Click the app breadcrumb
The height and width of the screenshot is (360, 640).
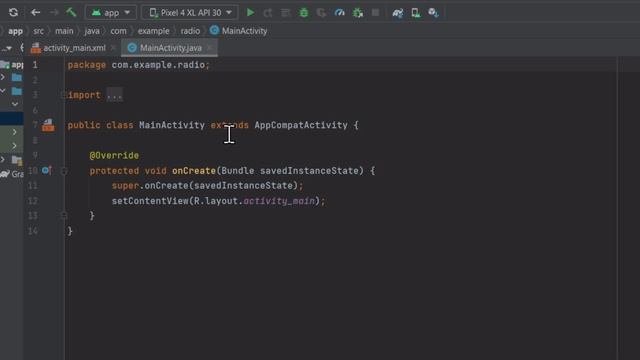(x=16, y=31)
